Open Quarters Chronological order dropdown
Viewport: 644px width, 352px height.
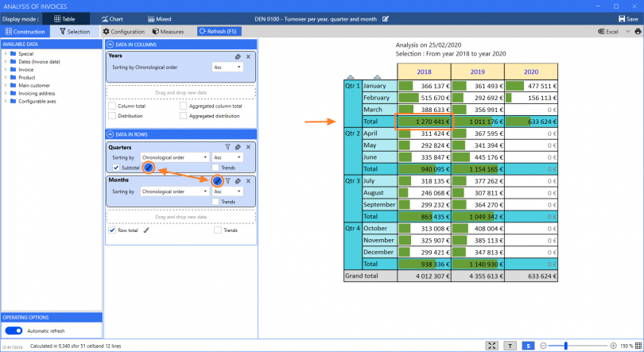(175, 157)
